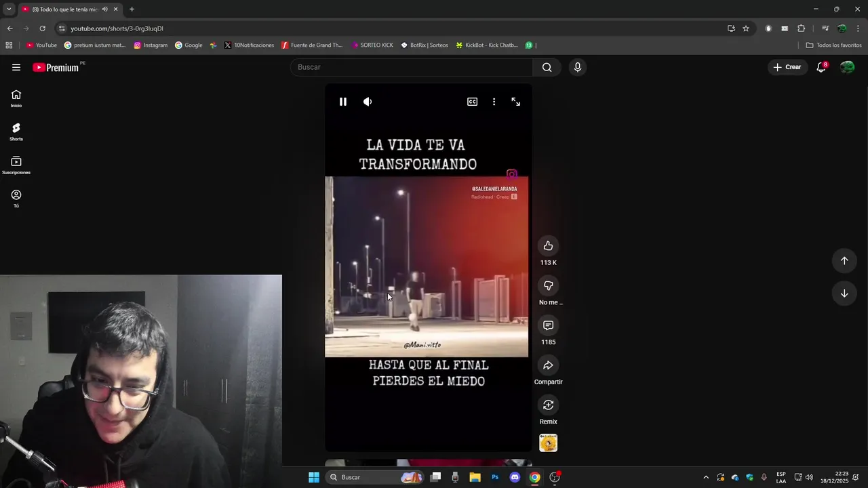Screen dimensions: 868x488
Task: Click the Remix icon
Action: click(x=548, y=405)
